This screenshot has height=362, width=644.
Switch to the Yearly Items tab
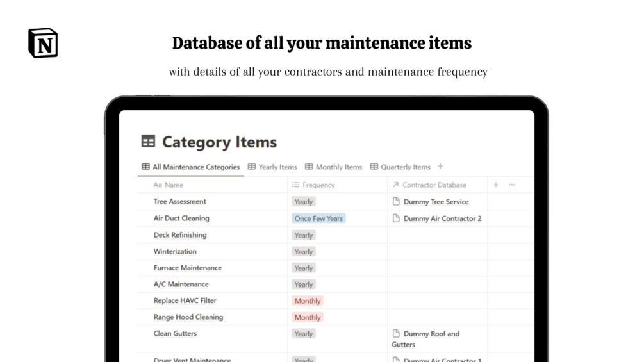click(272, 167)
